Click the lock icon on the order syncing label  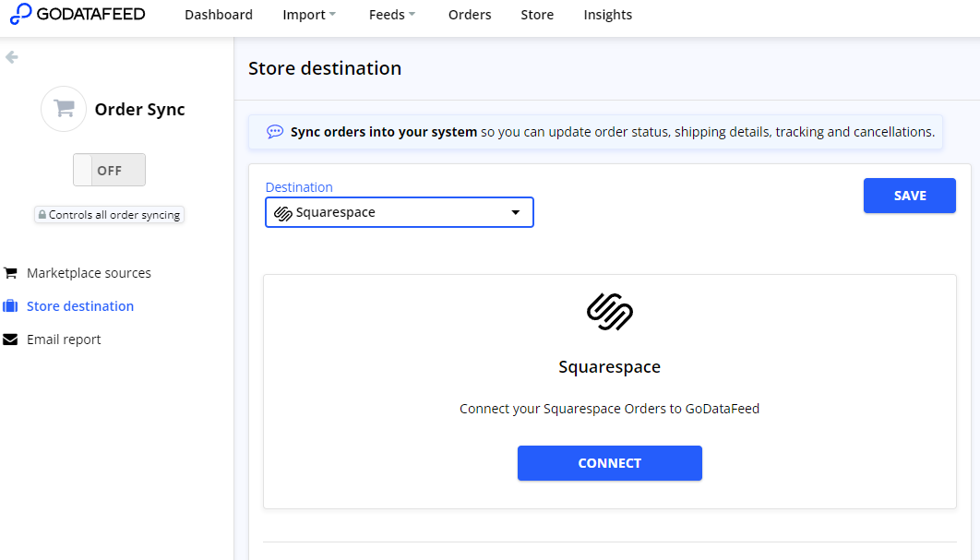click(x=42, y=215)
